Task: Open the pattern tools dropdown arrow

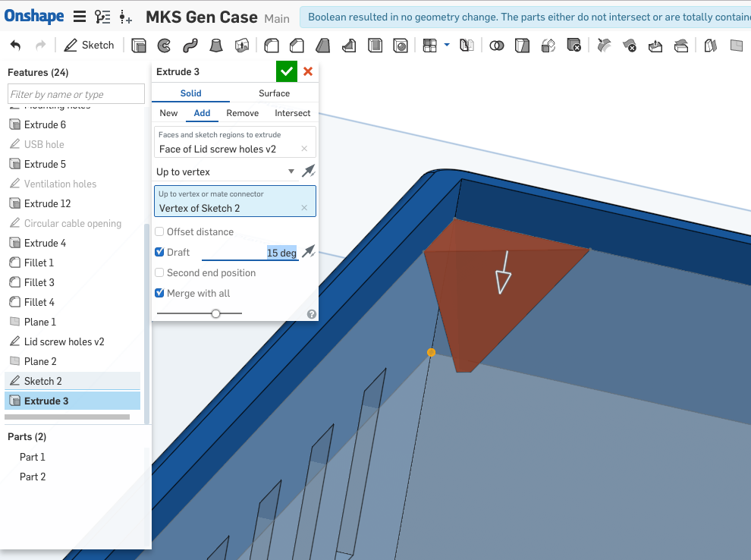Action: pos(447,45)
